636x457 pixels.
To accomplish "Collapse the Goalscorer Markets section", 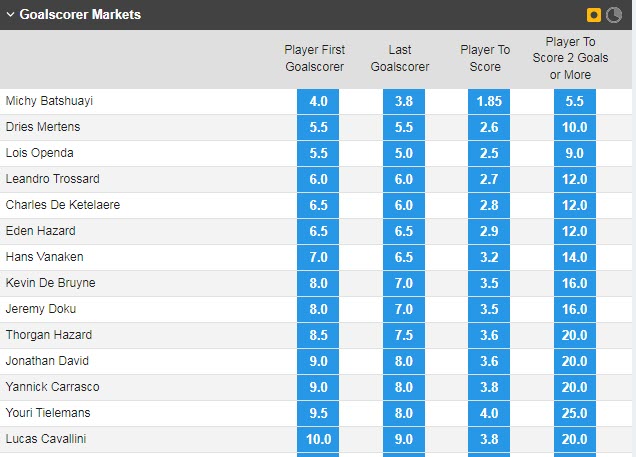I will [x=10, y=15].
